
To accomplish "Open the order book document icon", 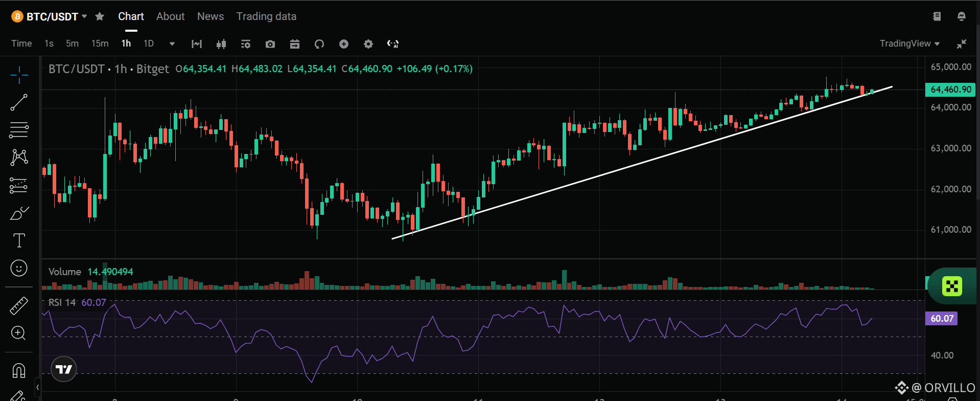I will (x=937, y=16).
